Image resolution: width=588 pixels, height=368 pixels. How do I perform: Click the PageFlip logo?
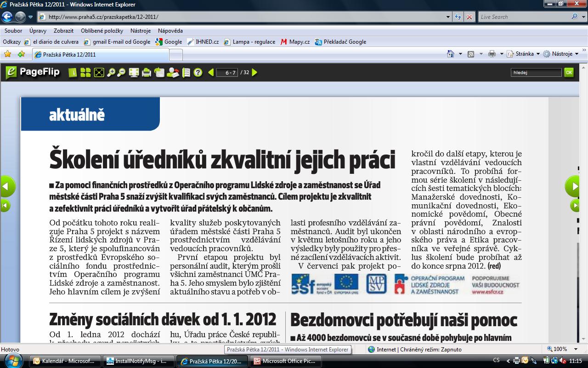(x=33, y=72)
